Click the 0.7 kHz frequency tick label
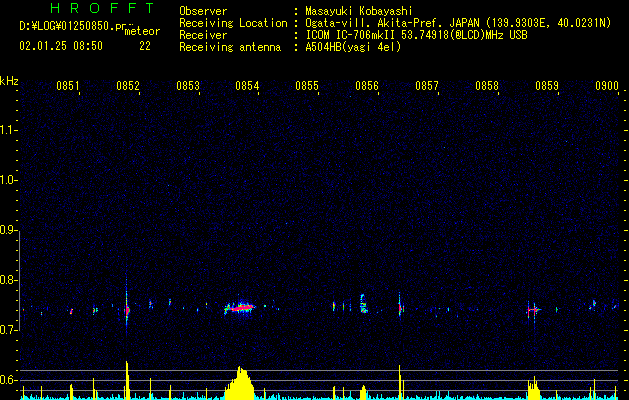Viewport: 629px width, 400px height. click(8, 330)
